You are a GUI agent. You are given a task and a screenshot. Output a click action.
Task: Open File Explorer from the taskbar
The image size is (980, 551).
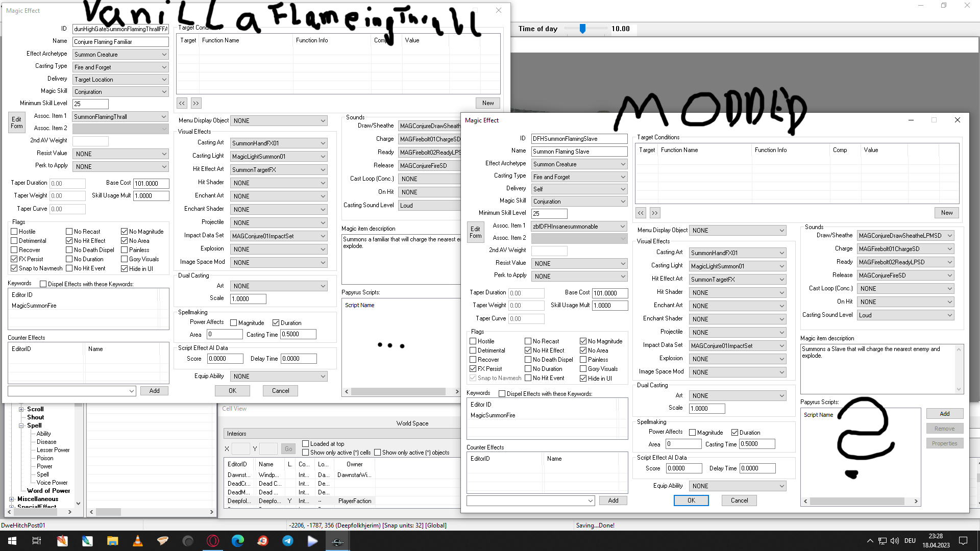click(x=112, y=541)
